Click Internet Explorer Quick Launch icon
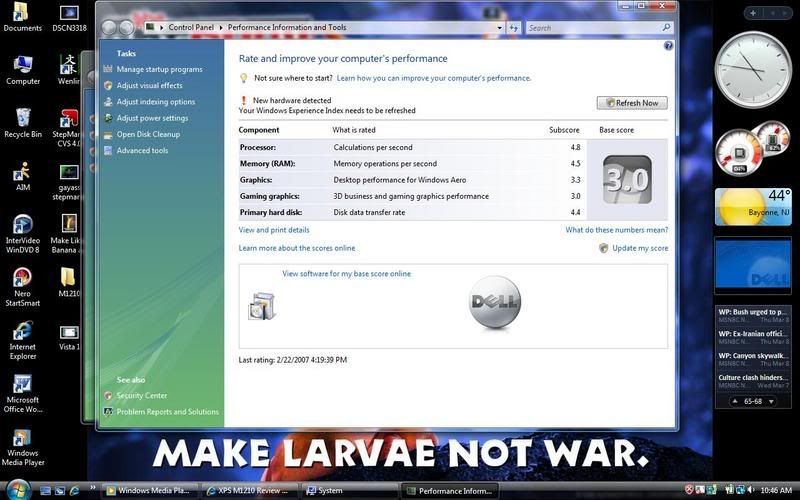 tap(74, 491)
